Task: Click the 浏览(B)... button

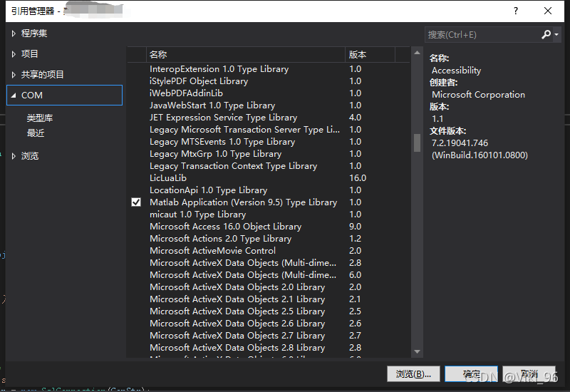Action: click(413, 374)
